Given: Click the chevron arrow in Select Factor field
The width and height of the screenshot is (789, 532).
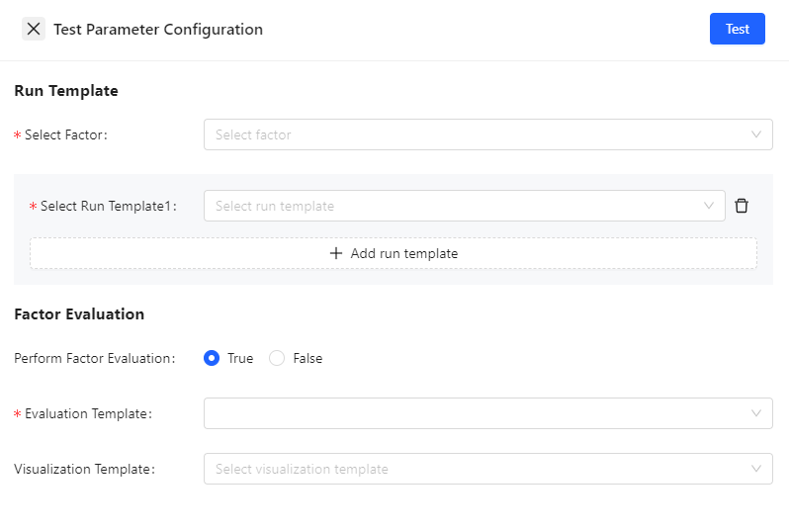Looking at the screenshot, I should pyautogui.click(x=756, y=134).
